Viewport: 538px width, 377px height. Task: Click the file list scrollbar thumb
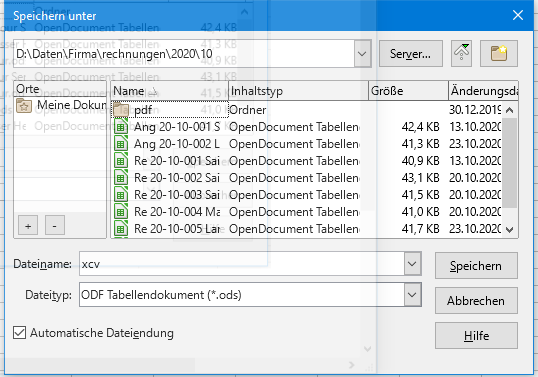(510, 163)
